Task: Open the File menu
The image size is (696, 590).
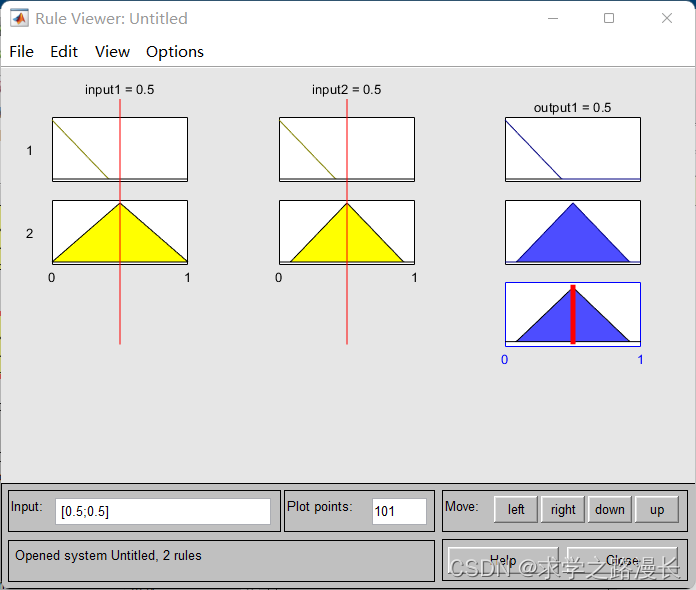Action: (21, 52)
